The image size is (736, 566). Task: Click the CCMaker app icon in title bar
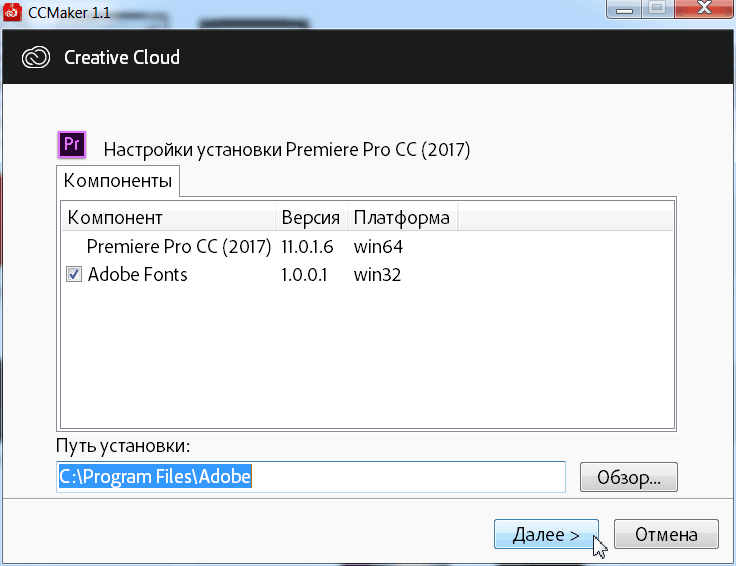(13, 11)
